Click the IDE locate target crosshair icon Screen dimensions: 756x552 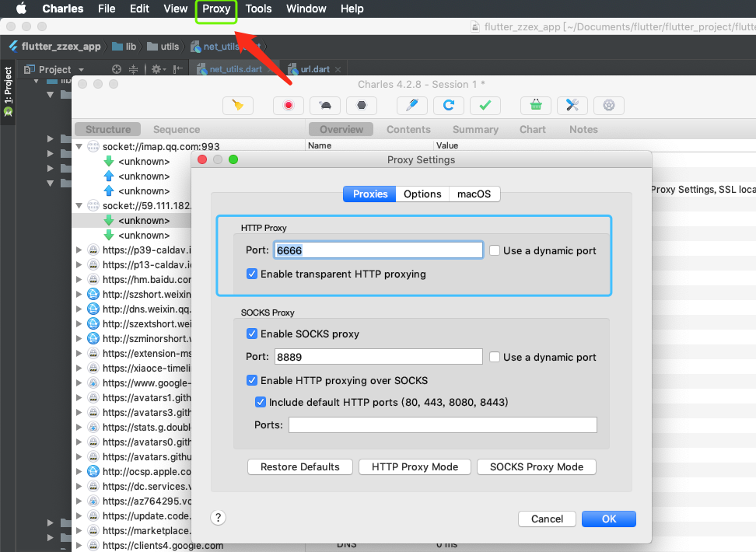[x=116, y=69]
